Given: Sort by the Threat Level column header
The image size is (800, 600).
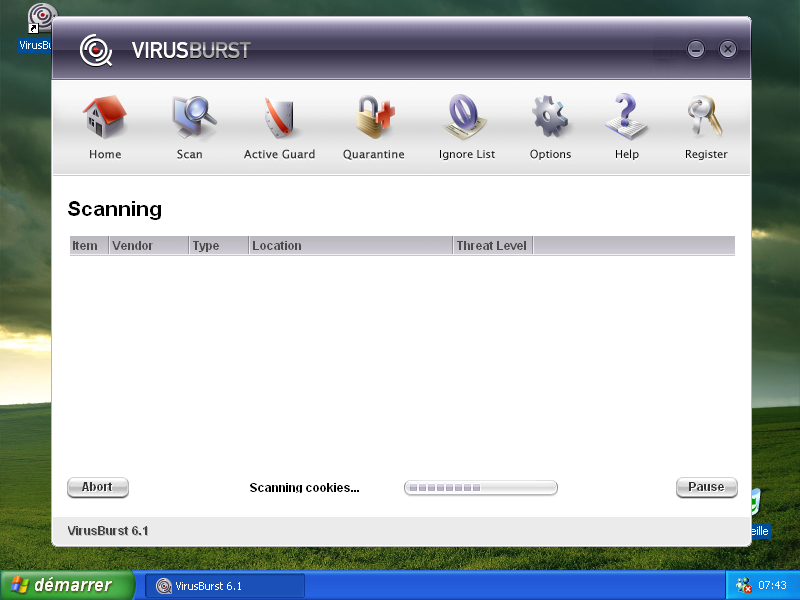Looking at the screenshot, I should [493, 245].
